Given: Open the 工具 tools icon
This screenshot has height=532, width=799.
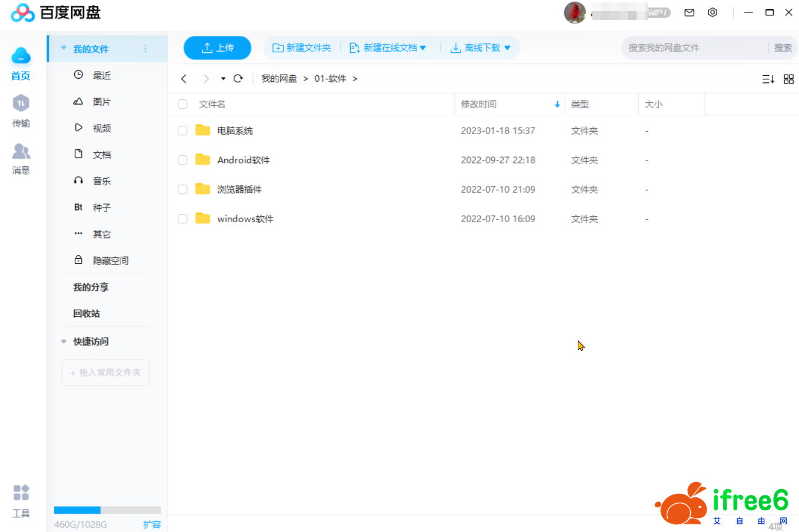Looking at the screenshot, I should point(21,500).
